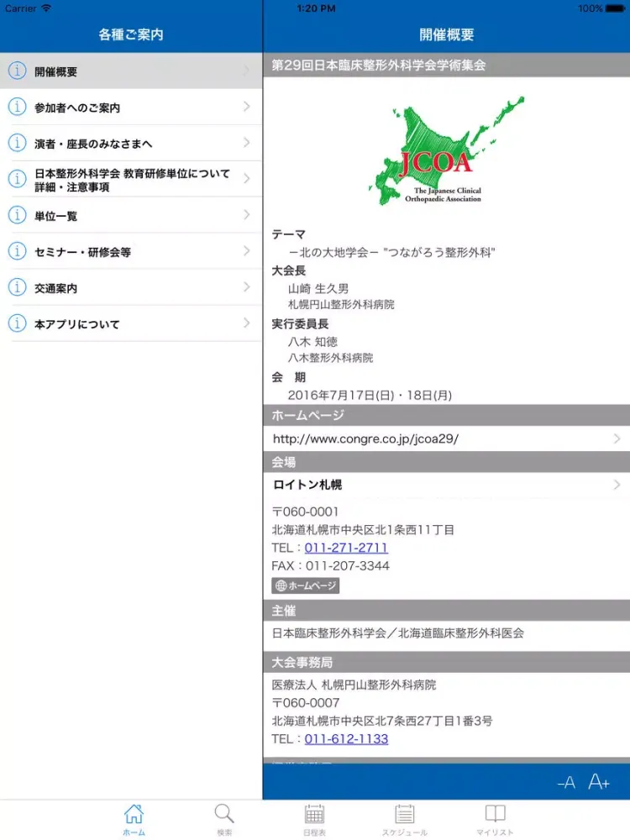This screenshot has width=630, height=840.
Task: Tap the info icon beside 単位一覧
Action: (17, 215)
